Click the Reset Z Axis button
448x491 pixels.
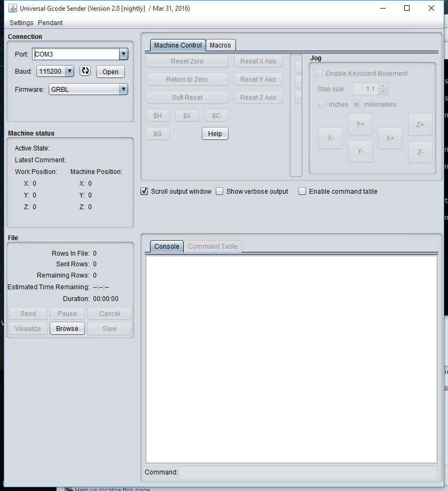coord(258,97)
